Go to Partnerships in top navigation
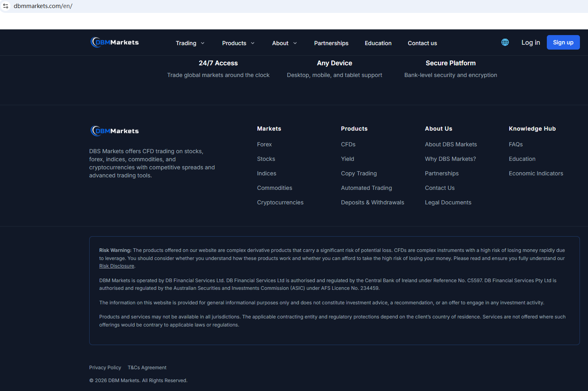588x391 pixels. tap(331, 43)
